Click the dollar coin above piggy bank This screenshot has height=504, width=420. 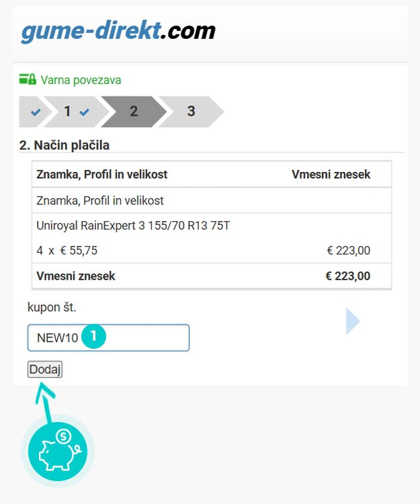coord(63,436)
